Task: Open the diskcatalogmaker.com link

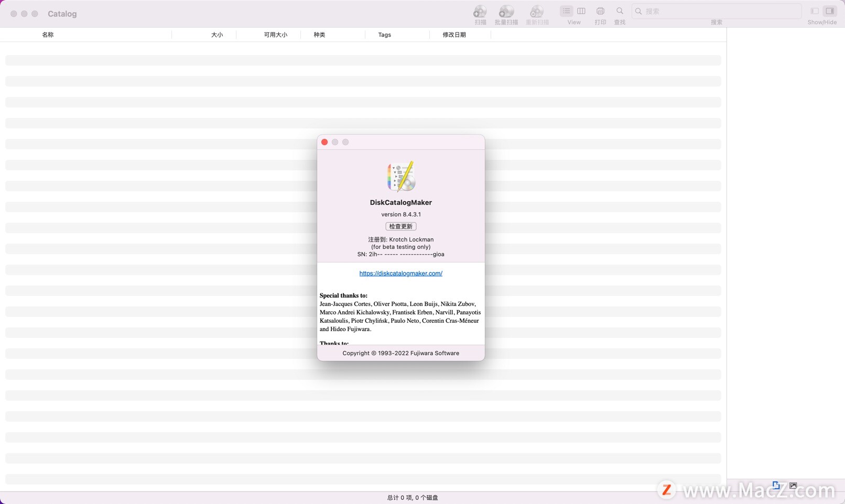Action: point(401,273)
